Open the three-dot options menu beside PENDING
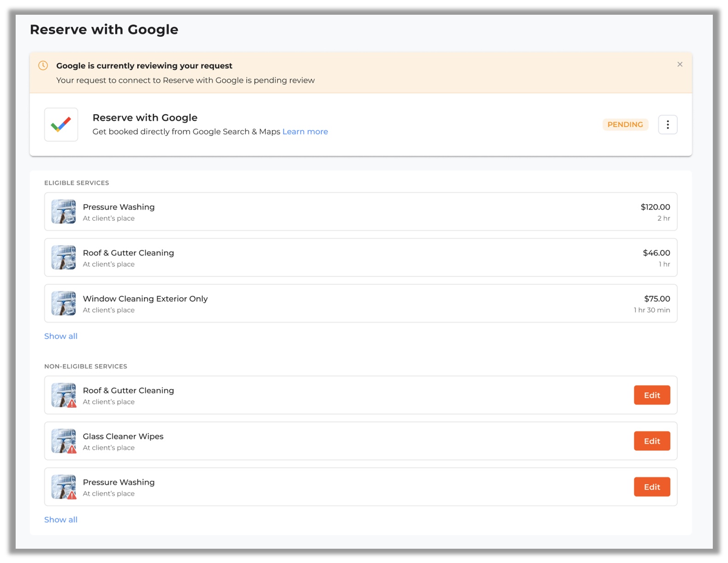The height and width of the screenshot is (563, 728). pos(668,124)
